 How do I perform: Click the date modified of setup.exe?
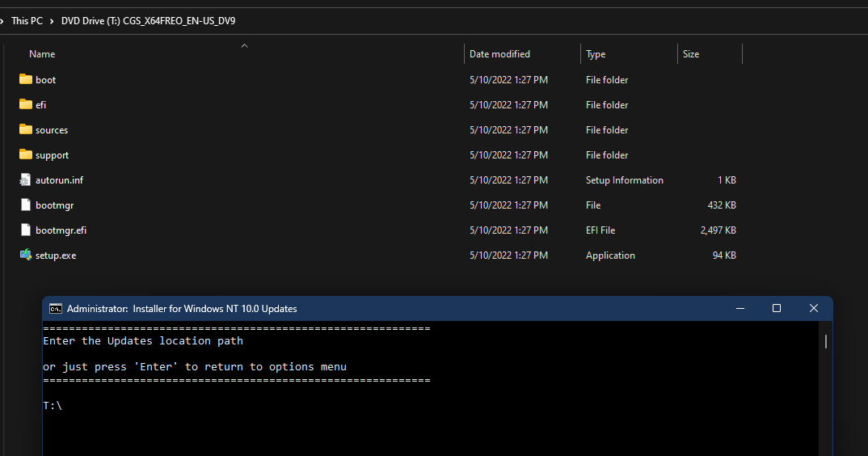(x=508, y=255)
